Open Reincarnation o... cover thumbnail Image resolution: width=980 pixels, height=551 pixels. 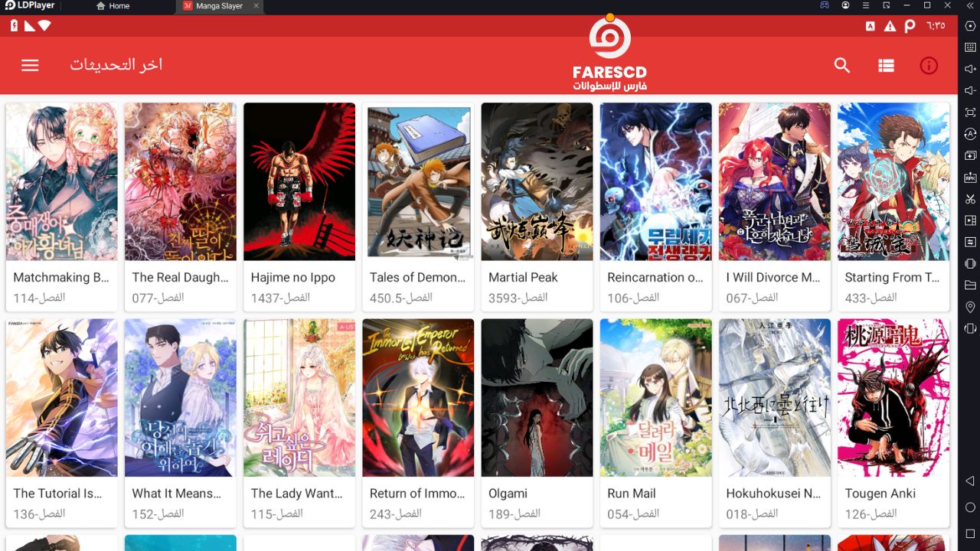coord(656,181)
